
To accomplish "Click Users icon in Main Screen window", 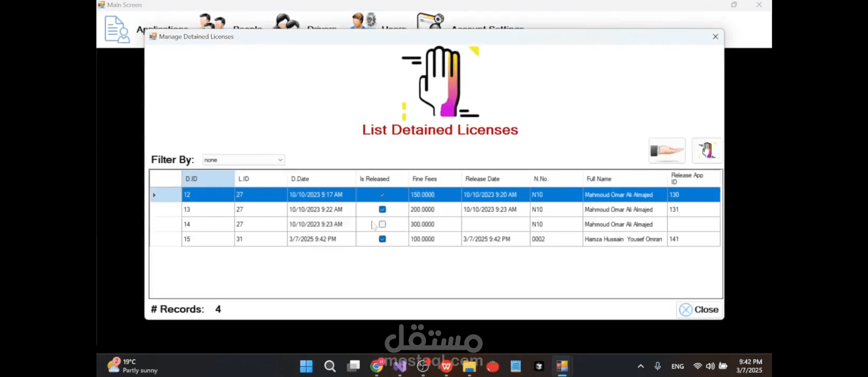I will [x=363, y=21].
